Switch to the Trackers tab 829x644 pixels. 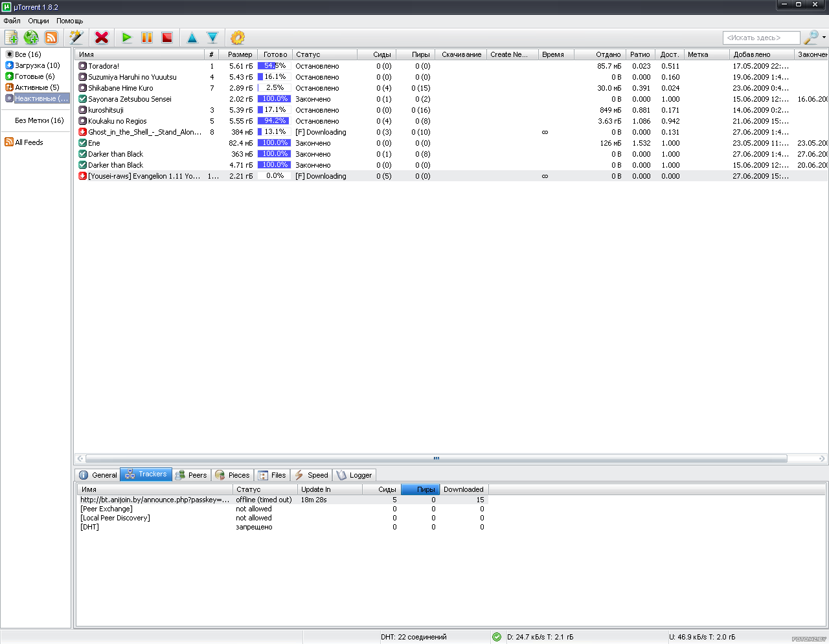pos(146,474)
